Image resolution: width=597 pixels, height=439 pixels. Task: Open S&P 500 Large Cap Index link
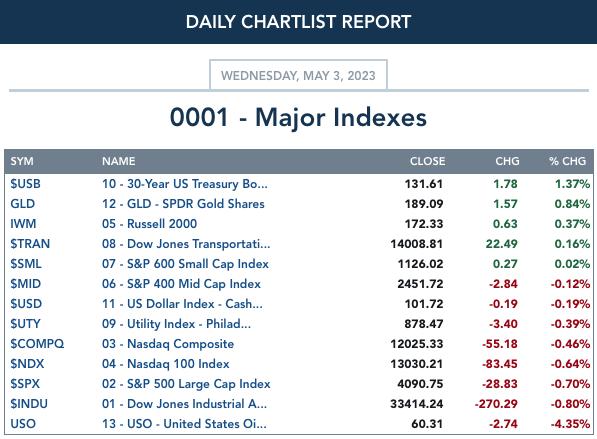[186, 384]
